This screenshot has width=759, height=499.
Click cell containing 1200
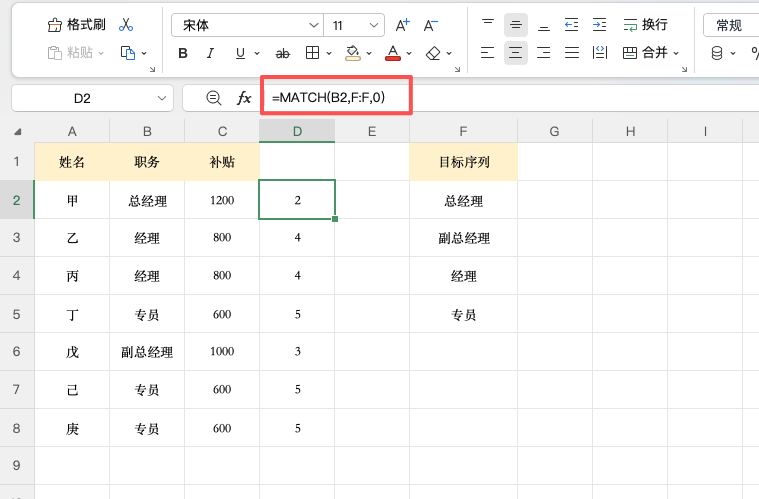[x=222, y=200]
